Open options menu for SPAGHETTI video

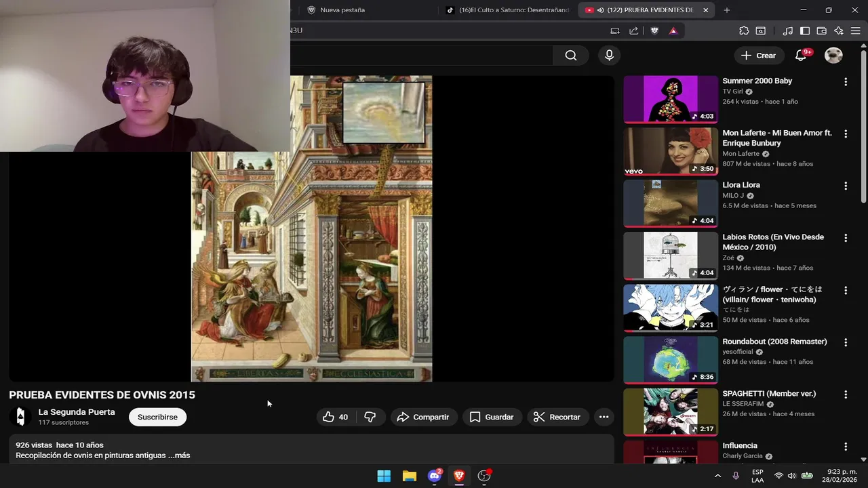point(846,394)
